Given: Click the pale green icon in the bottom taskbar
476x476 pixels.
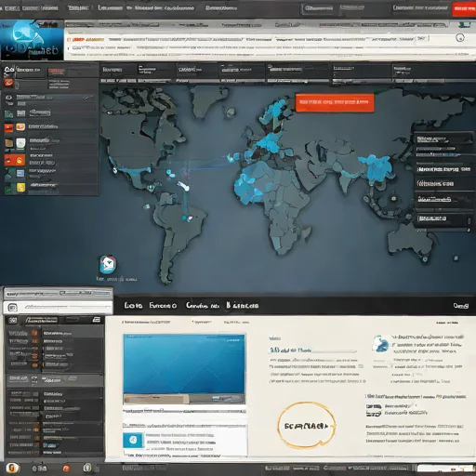Looking at the screenshot, I should click(87, 468).
